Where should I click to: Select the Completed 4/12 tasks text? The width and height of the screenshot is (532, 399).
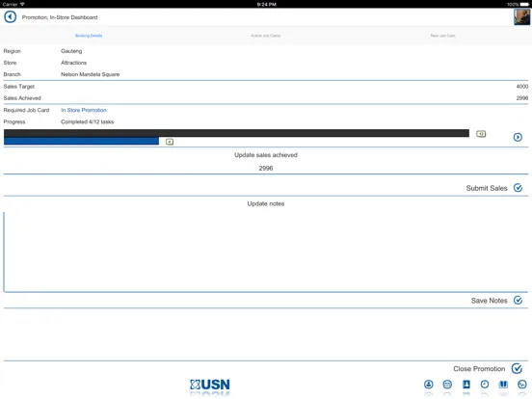coord(87,121)
